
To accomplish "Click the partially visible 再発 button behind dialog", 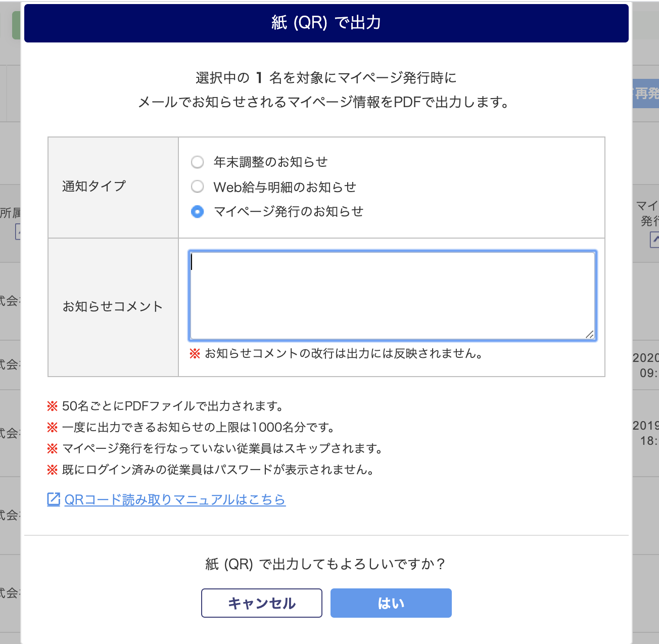I will [646, 93].
